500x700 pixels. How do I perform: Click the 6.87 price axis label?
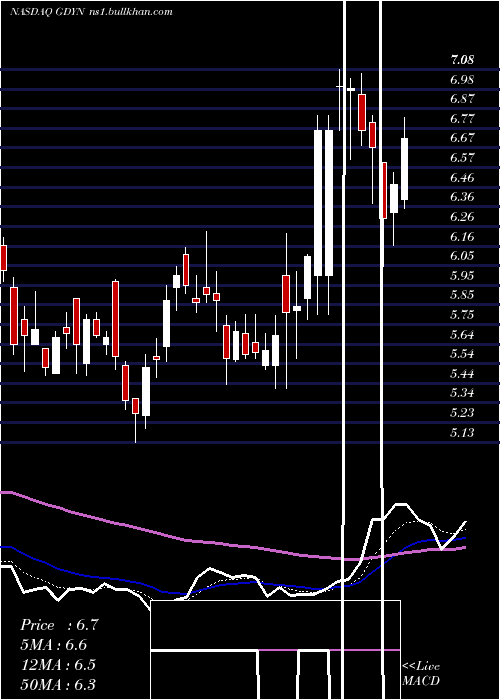[x=462, y=99]
